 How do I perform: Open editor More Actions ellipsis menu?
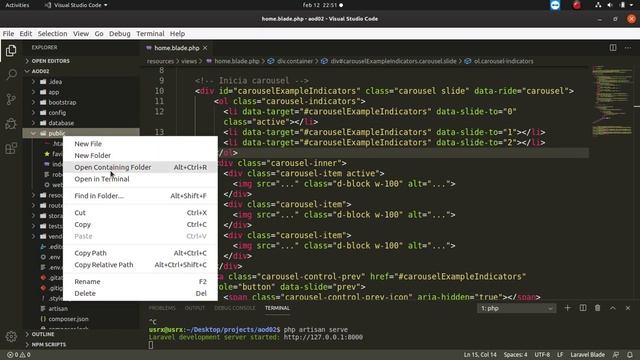pos(628,48)
